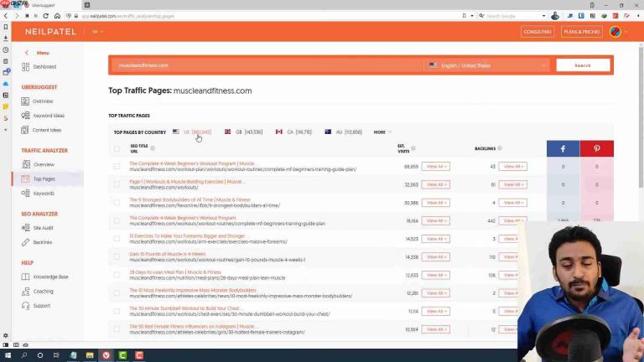Image resolution: width=644 pixels, height=362 pixels.
Task: Select the US country tab
Action: [x=192, y=132]
